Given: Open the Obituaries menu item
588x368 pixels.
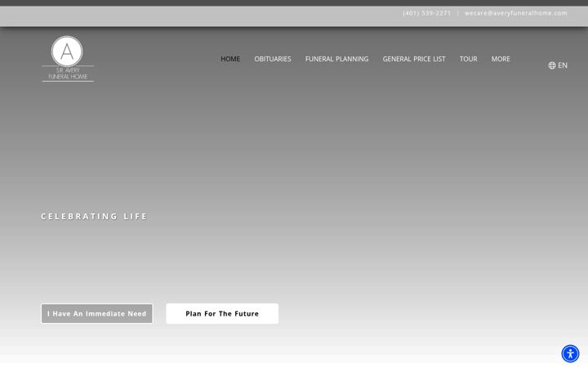Looking at the screenshot, I should (x=273, y=59).
